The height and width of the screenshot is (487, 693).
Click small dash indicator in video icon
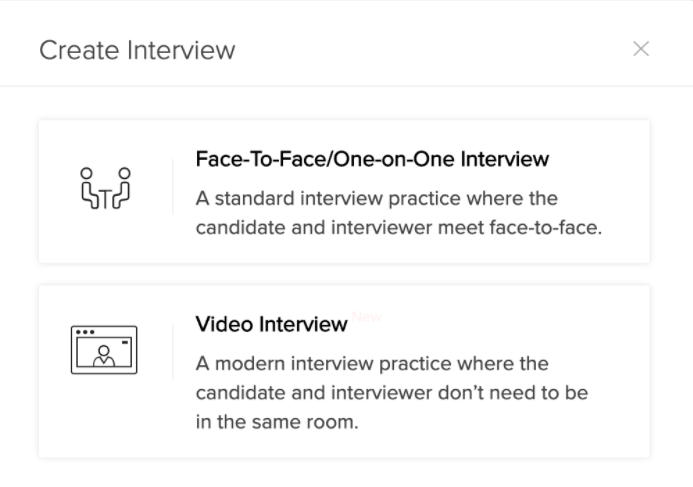click(x=125, y=342)
